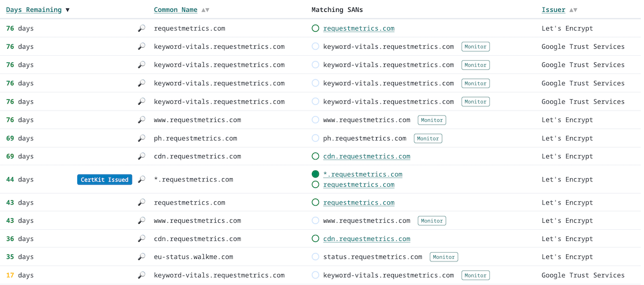This screenshot has width=644, height=285.
Task: Open requestmetrics.com SAN link in 43-day row
Action: coord(358,203)
